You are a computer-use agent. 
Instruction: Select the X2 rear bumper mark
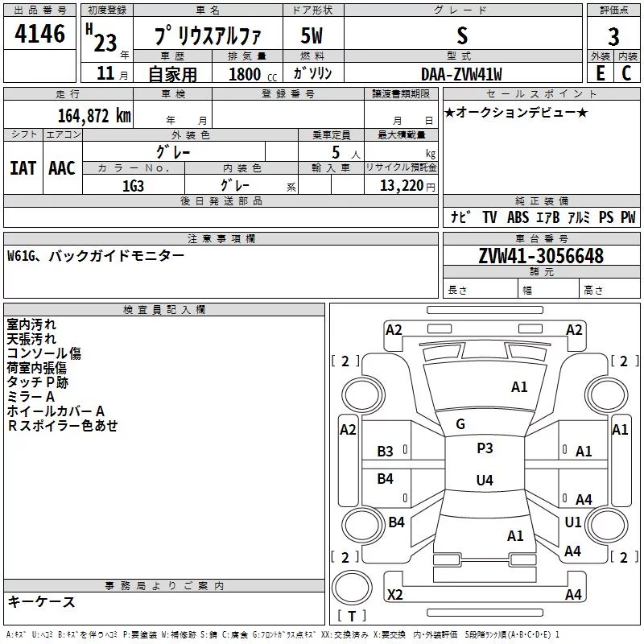394,595
